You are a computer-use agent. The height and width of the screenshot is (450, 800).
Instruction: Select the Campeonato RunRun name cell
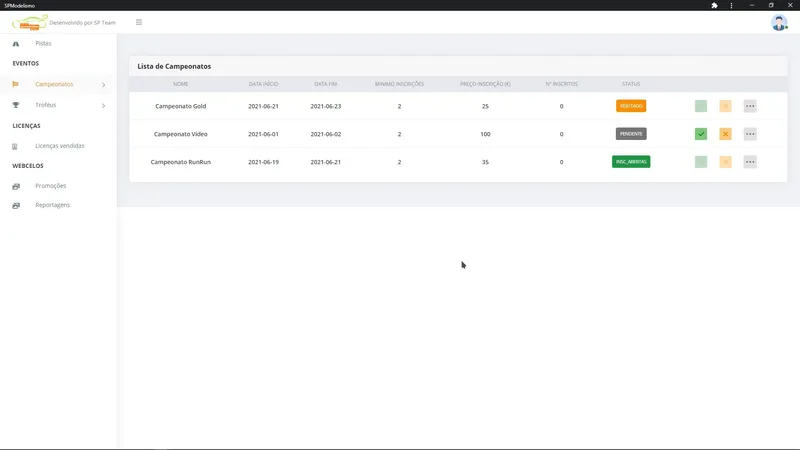click(x=181, y=162)
